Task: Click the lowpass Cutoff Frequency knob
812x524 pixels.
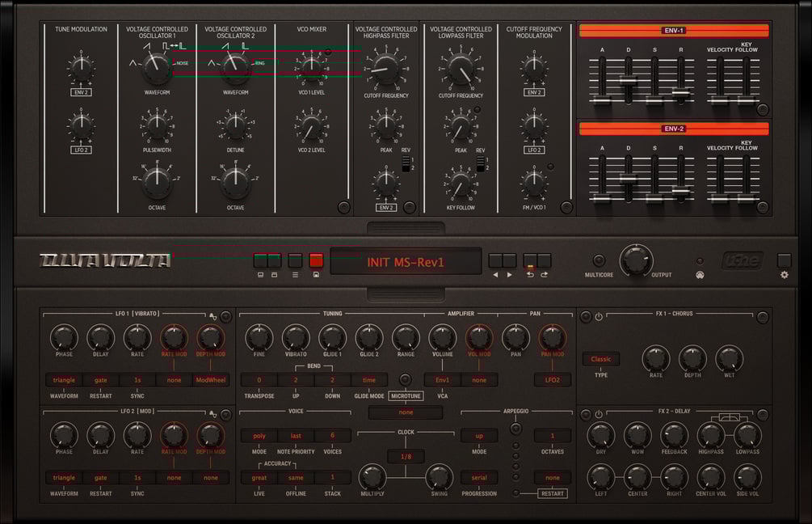Action: pyautogui.click(x=461, y=69)
